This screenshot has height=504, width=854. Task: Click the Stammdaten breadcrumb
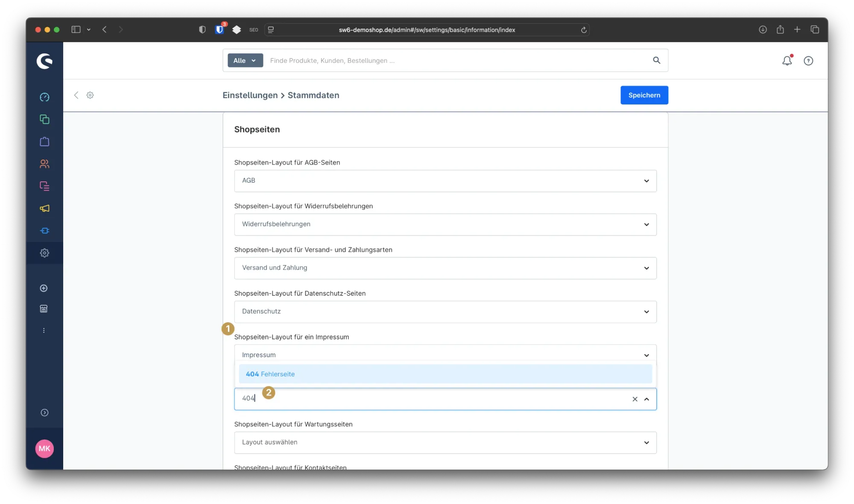pos(313,95)
